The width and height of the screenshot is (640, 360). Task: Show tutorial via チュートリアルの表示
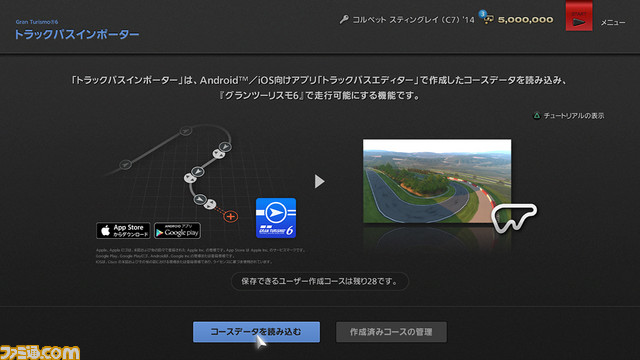click(573, 116)
